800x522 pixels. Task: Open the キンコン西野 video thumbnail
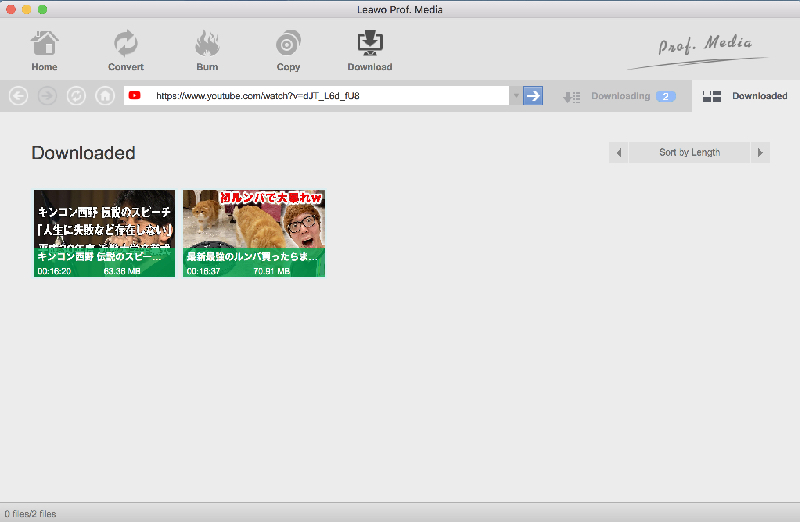(x=105, y=234)
